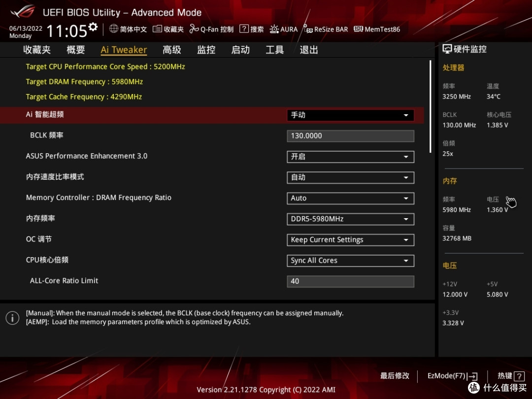Click the ALL-Core Ratio Limit field
The height and width of the screenshot is (399, 532).
pyautogui.click(x=350, y=281)
